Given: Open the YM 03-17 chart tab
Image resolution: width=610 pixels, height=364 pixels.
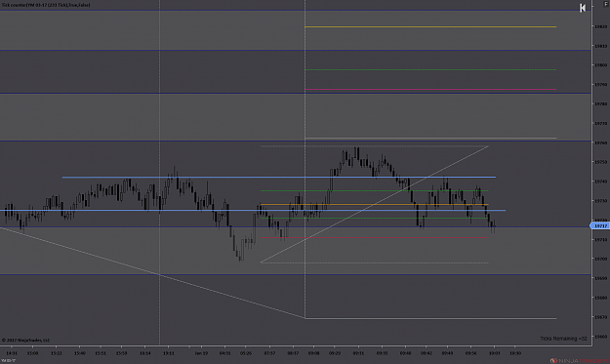Looking at the screenshot, I should [x=8, y=360].
